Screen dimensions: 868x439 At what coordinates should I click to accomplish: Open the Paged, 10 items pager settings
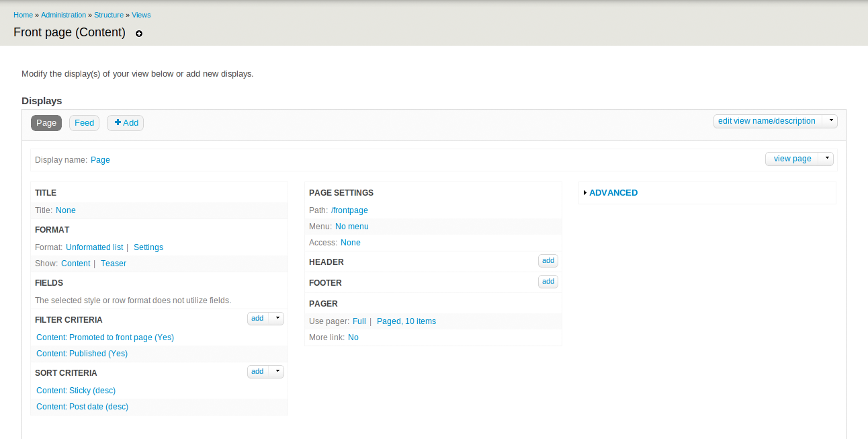(x=406, y=321)
